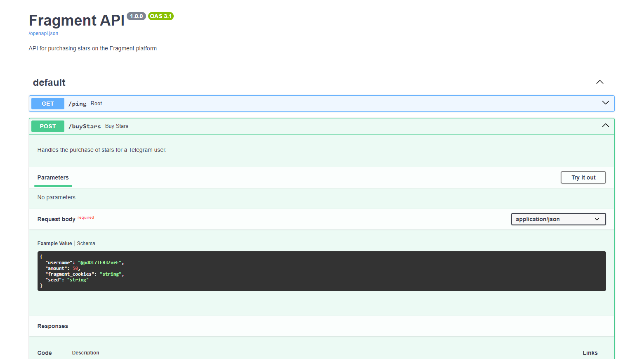Screen dimensions: 644x359
Task: Click the Responses heading
Action: [52, 326]
